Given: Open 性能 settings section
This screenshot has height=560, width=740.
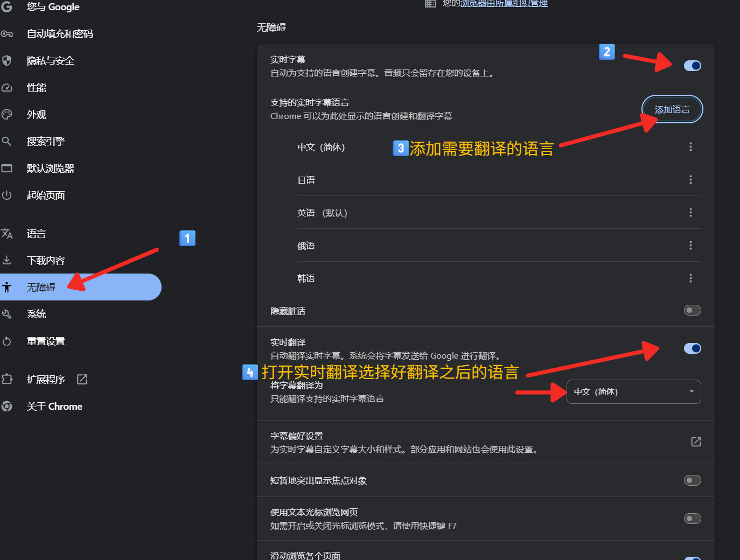Looking at the screenshot, I should 37,88.
